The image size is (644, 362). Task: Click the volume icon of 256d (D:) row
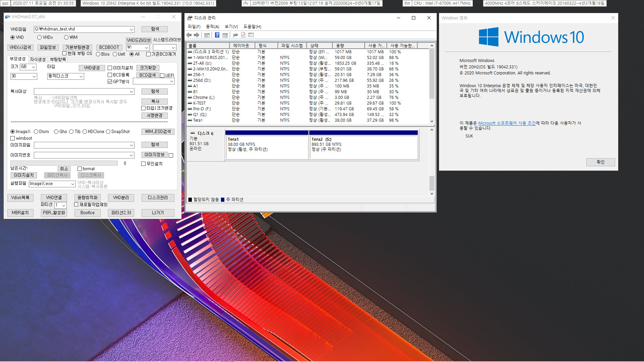pos(190,80)
